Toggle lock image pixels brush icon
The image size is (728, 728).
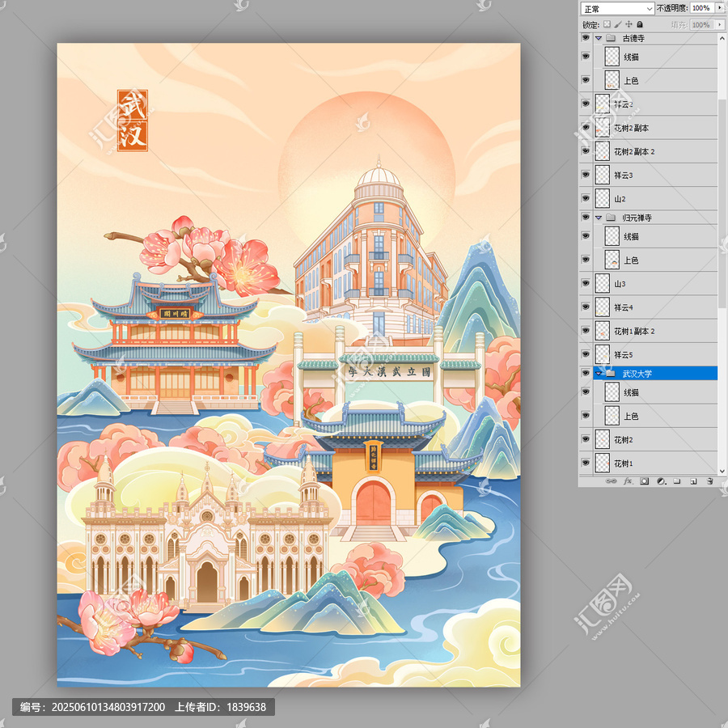[x=618, y=24]
